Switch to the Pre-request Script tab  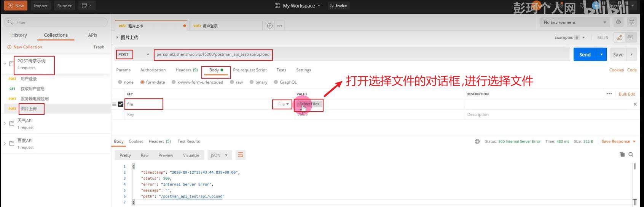(x=250, y=70)
